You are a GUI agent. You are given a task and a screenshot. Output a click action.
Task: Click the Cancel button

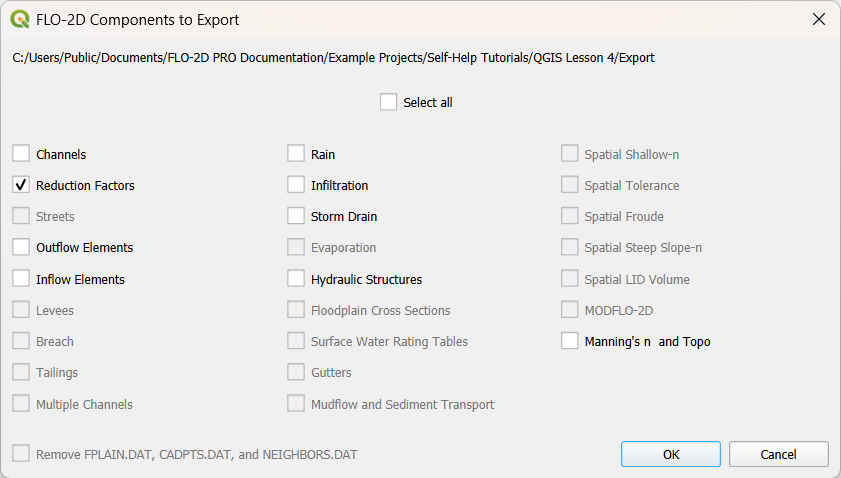click(x=778, y=454)
